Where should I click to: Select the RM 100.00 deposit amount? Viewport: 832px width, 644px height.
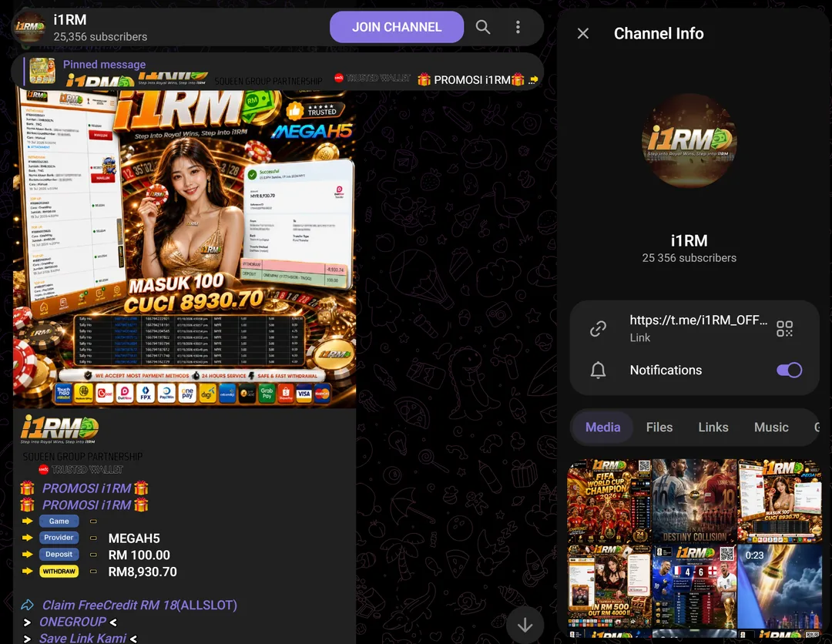coord(139,555)
